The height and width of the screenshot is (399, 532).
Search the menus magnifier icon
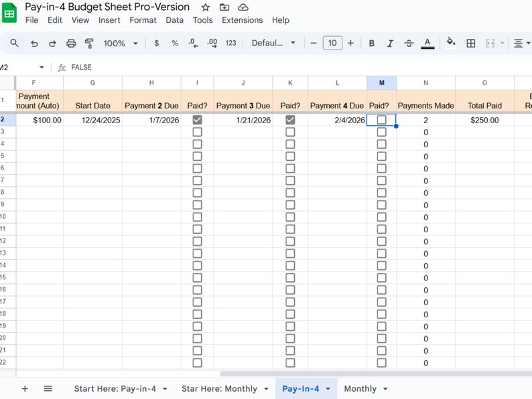tap(14, 43)
